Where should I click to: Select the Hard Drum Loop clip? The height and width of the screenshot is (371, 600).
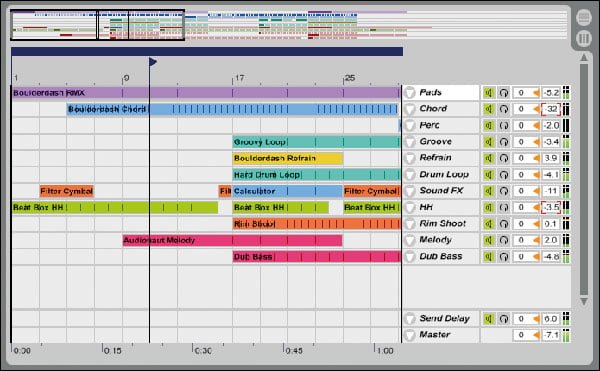click(316, 175)
